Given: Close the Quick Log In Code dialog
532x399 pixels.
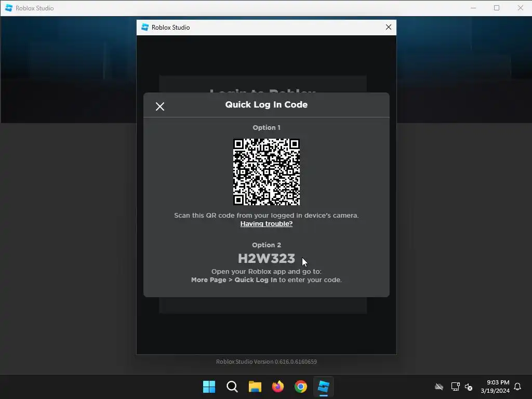Looking at the screenshot, I should (x=160, y=107).
